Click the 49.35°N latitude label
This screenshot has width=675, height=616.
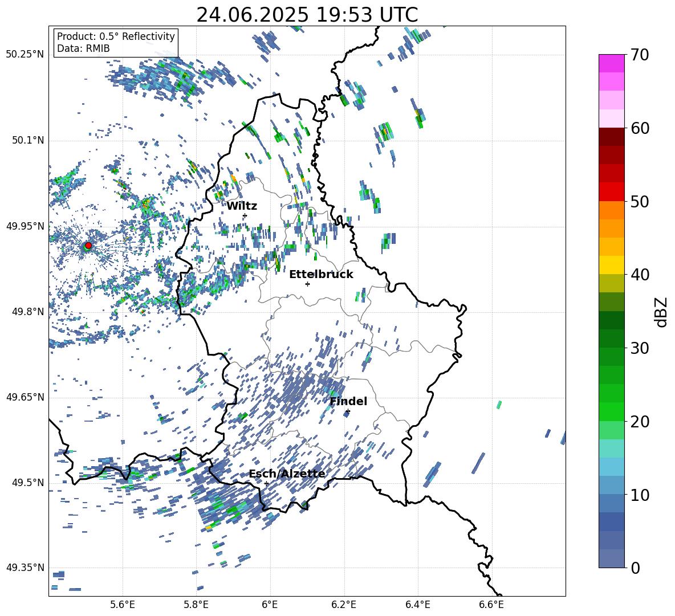coord(25,568)
